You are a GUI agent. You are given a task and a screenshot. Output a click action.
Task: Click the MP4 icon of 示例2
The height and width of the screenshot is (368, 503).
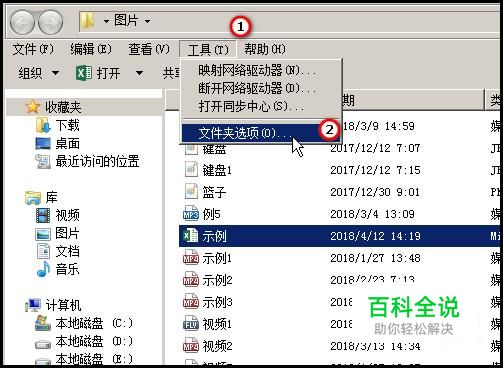(x=191, y=280)
